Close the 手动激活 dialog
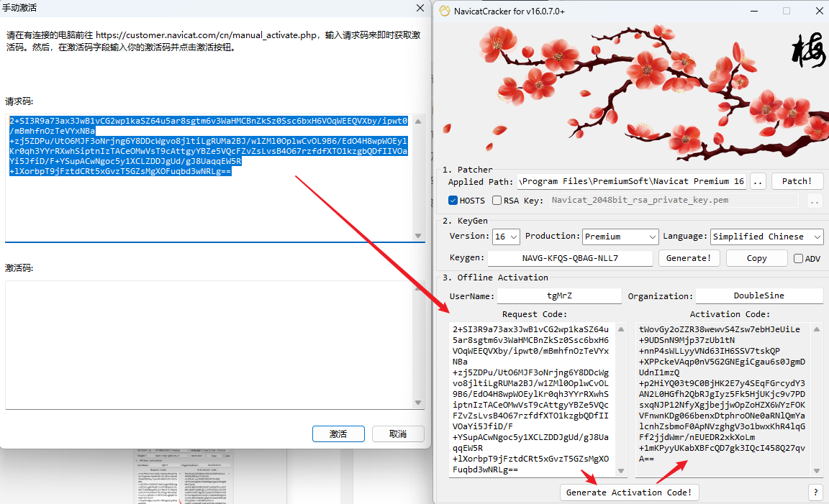The image size is (829, 504). [x=420, y=8]
